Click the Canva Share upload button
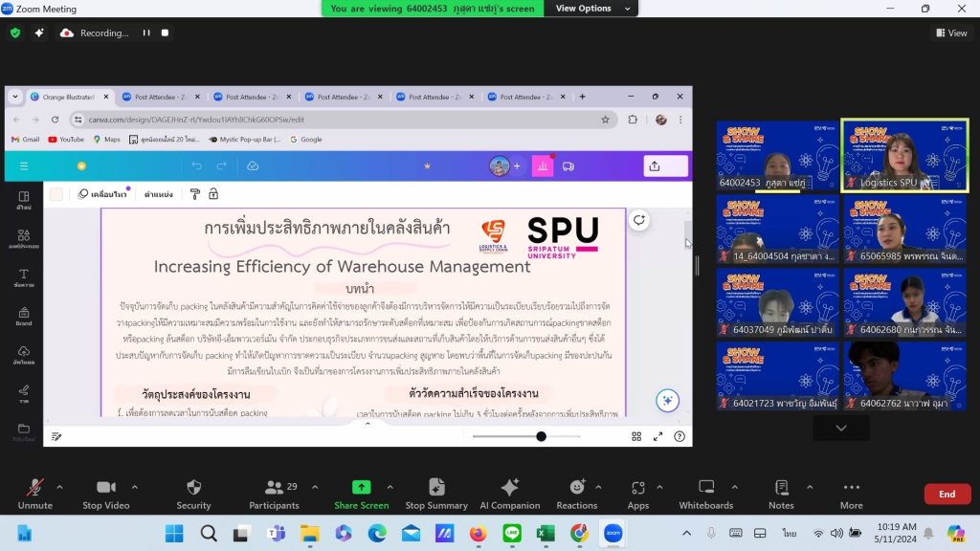This screenshot has width=980, height=551. (666, 166)
